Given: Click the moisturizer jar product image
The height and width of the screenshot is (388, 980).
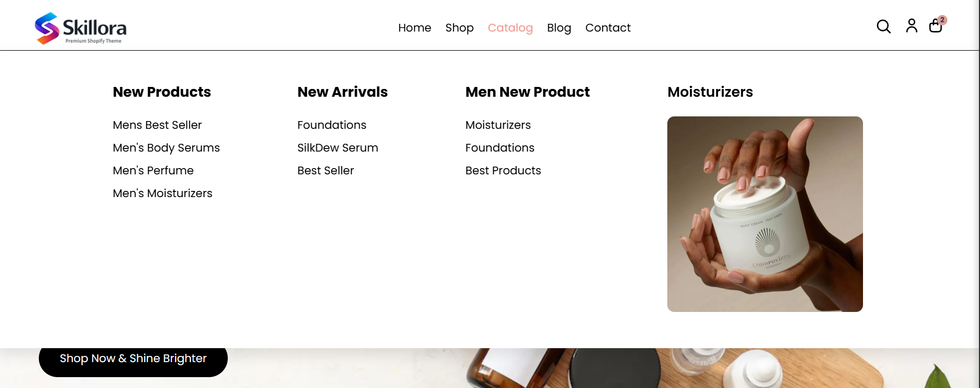Looking at the screenshot, I should coord(765,214).
